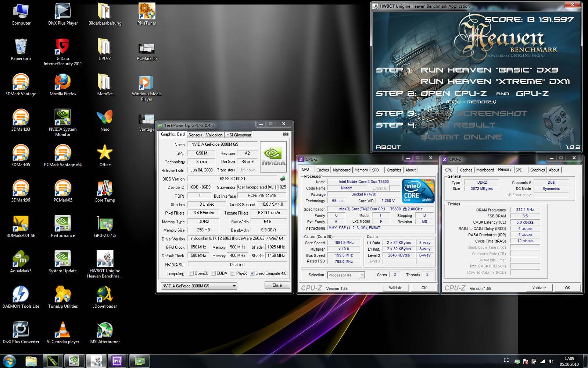588x368 pixels.
Task: Toggle the DirectCompute 4.0 checkbox
Action: coord(252,273)
